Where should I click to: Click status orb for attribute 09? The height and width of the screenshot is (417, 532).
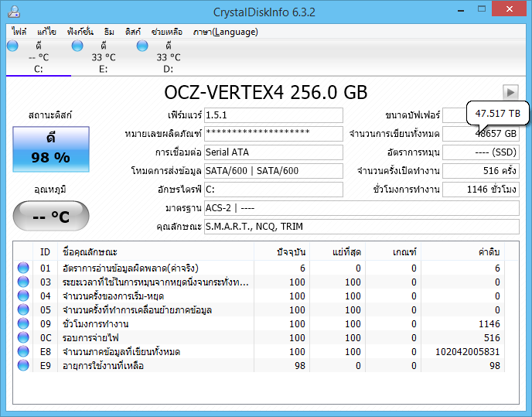pos(23,323)
